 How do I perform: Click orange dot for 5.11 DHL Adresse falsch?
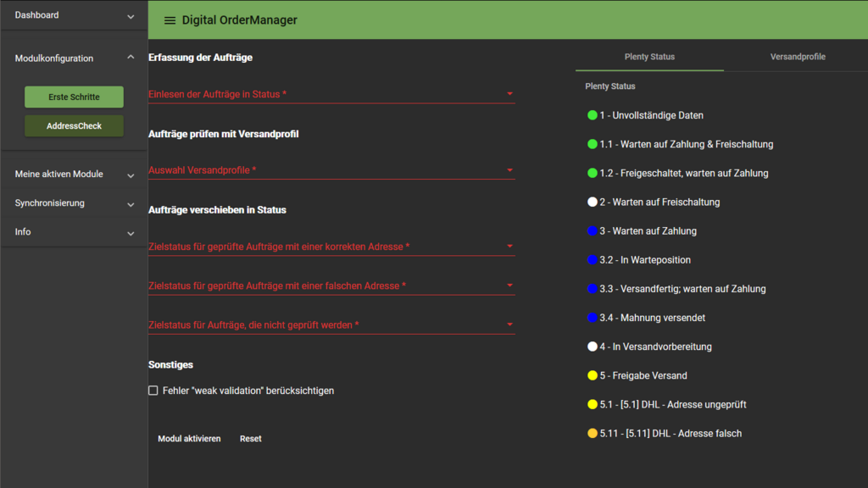pos(593,434)
